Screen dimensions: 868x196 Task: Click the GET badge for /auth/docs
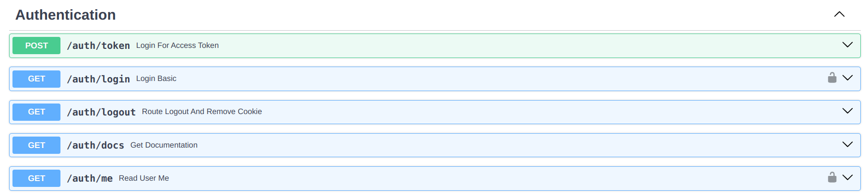click(36, 145)
